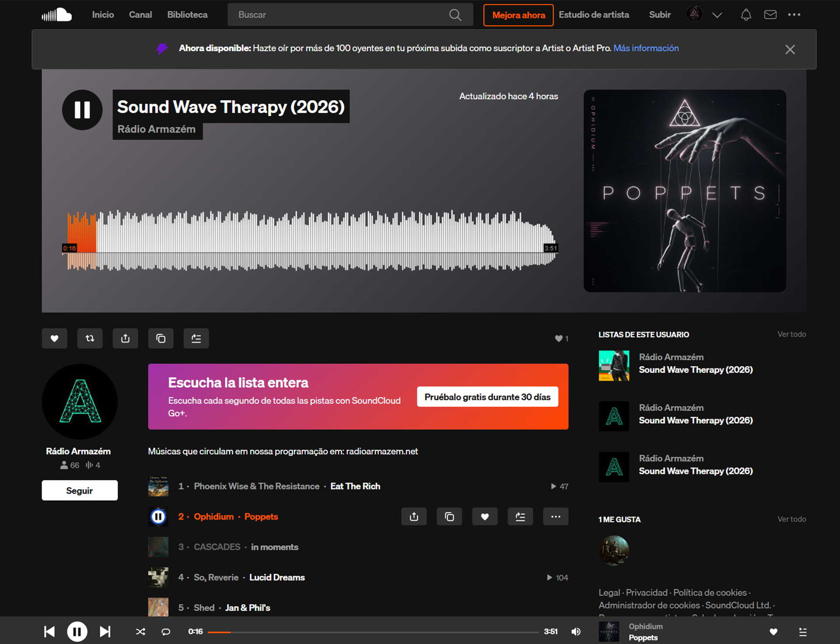Play track 5 Jan & Phil's
Viewport: 840px width, 644px height.
[247, 608]
